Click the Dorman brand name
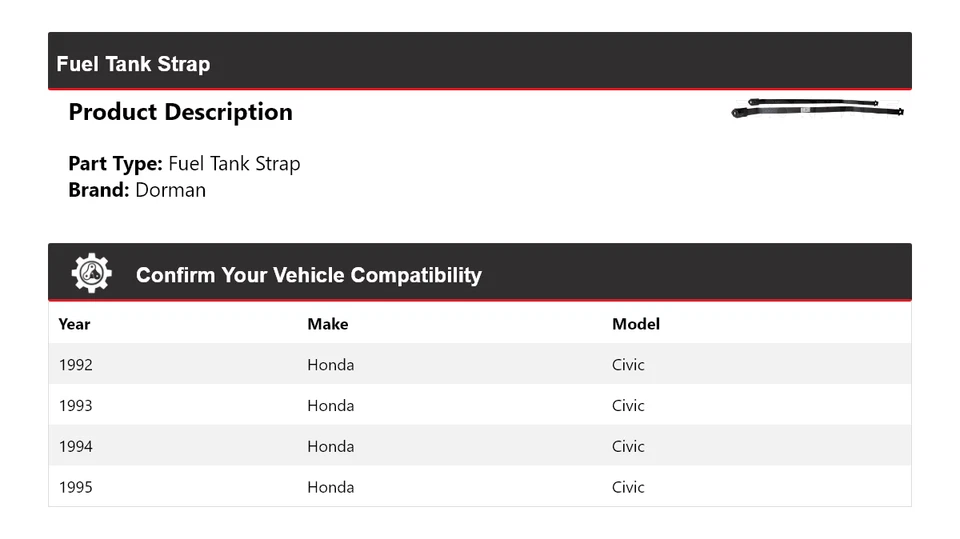The image size is (960, 539). click(170, 190)
